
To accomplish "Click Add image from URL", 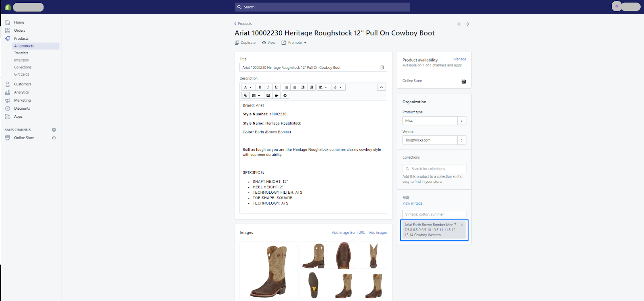I will pos(348,233).
